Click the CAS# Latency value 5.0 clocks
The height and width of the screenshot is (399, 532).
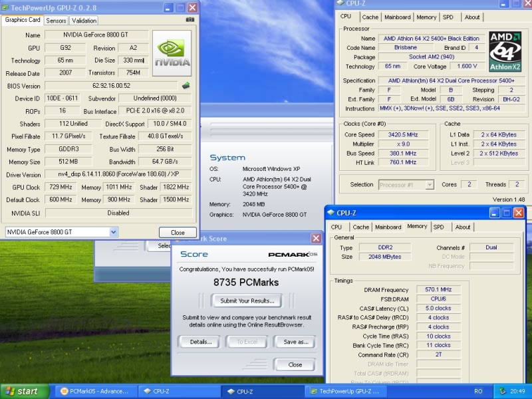pyautogui.click(x=438, y=308)
